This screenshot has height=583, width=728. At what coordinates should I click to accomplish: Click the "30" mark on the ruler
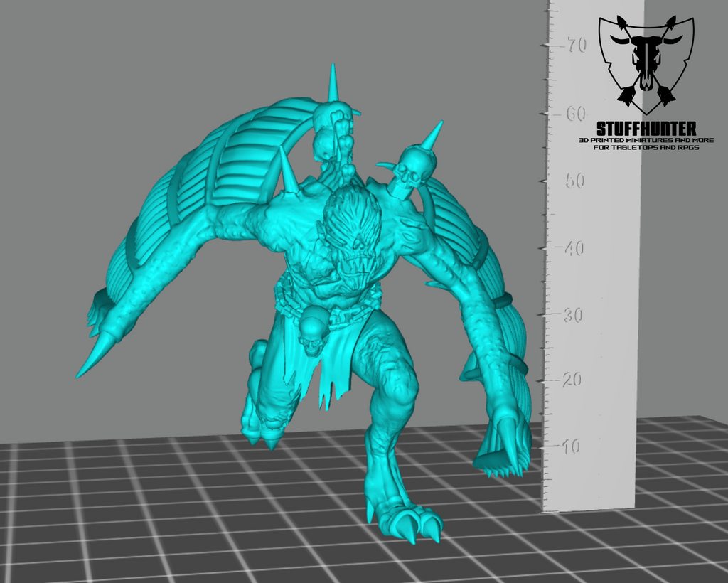(x=573, y=316)
